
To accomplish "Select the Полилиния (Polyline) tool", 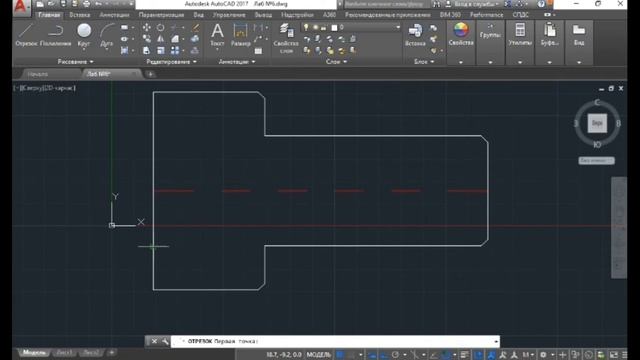I will pos(56,34).
